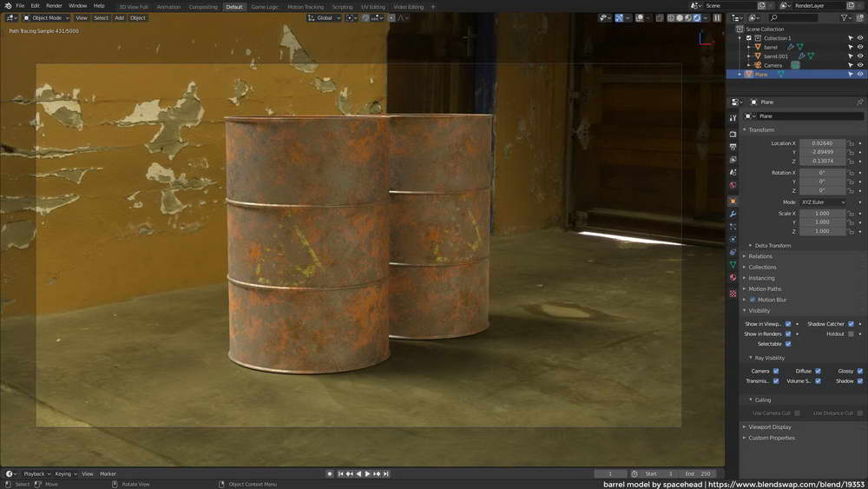Jump to the first frame

pyautogui.click(x=340, y=473)
